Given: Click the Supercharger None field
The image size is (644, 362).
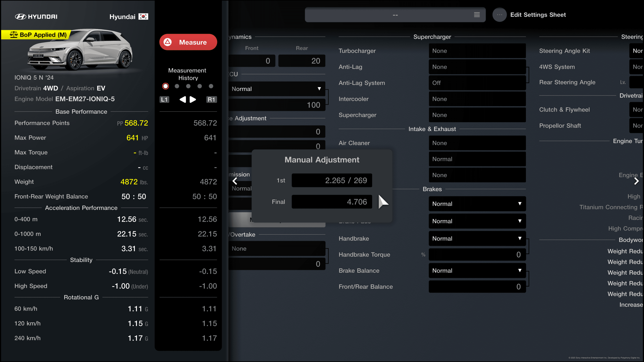Looking at the screenshot, I should pos(477,115).
